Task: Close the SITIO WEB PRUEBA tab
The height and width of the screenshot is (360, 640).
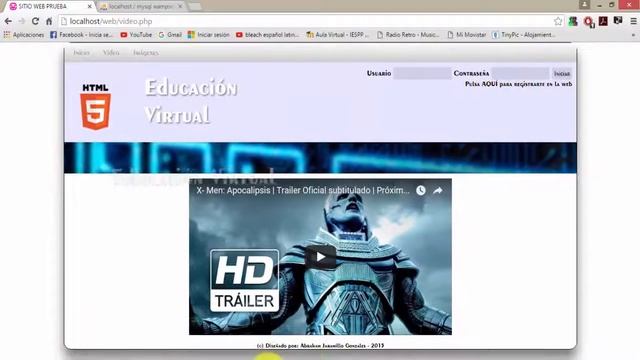Action: tap(90, 7)
